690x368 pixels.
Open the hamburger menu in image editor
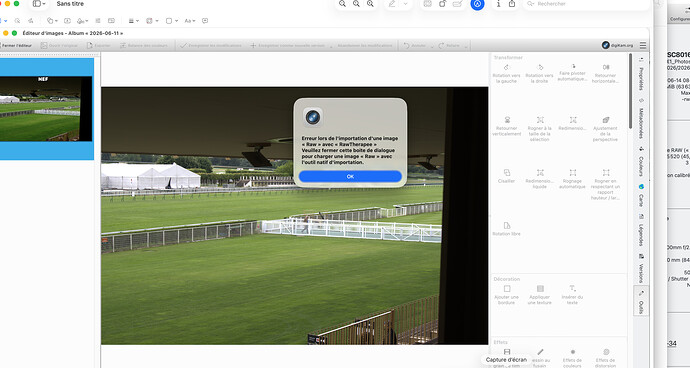(x=643, y=45)
